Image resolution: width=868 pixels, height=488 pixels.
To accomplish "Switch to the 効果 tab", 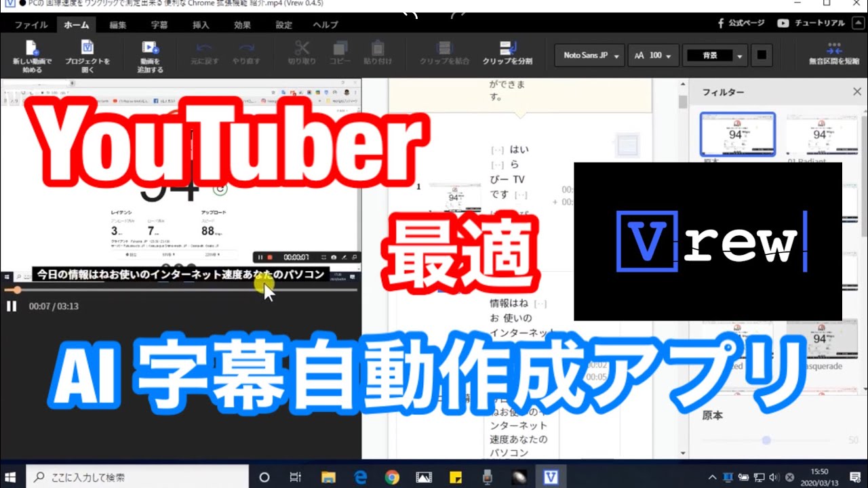I will (242, 25).
